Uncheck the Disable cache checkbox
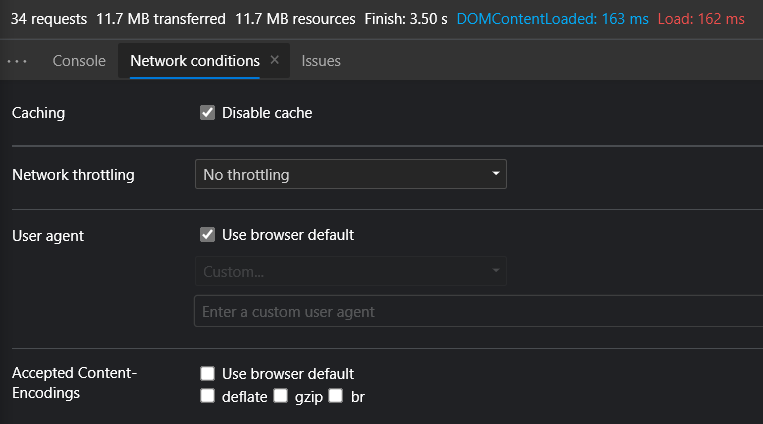 [207, 112]
